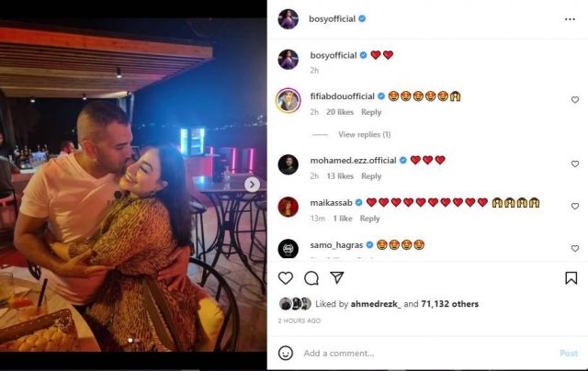Open fifiabdouofficial's profile picture

click(288, 100)
